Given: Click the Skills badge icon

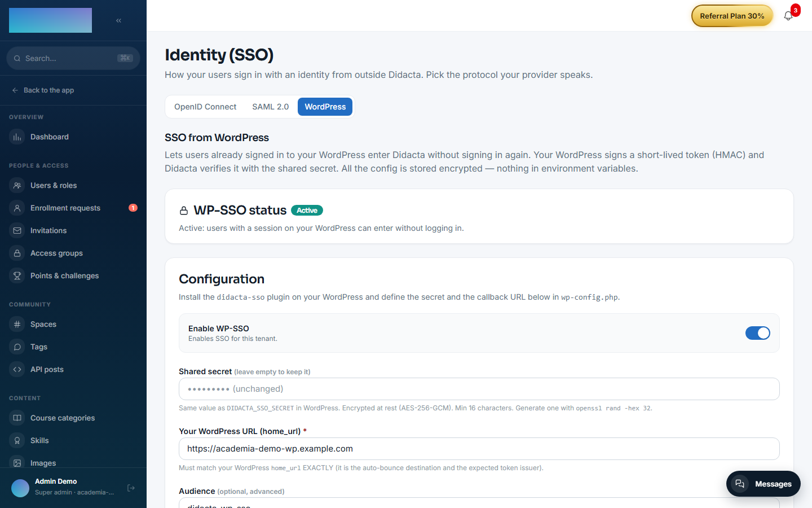Looking at the screenshot, I should (17, 441).
